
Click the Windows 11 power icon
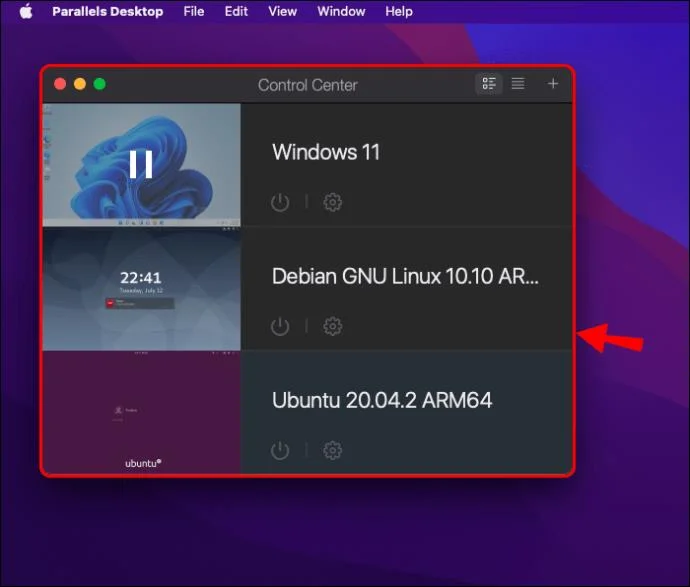(x=280, y=202)
